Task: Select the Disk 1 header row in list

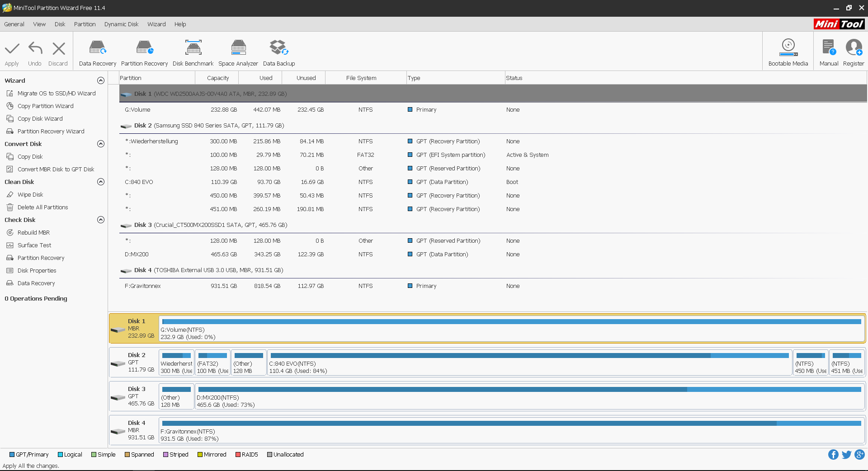Action: [x=493, y=94]
